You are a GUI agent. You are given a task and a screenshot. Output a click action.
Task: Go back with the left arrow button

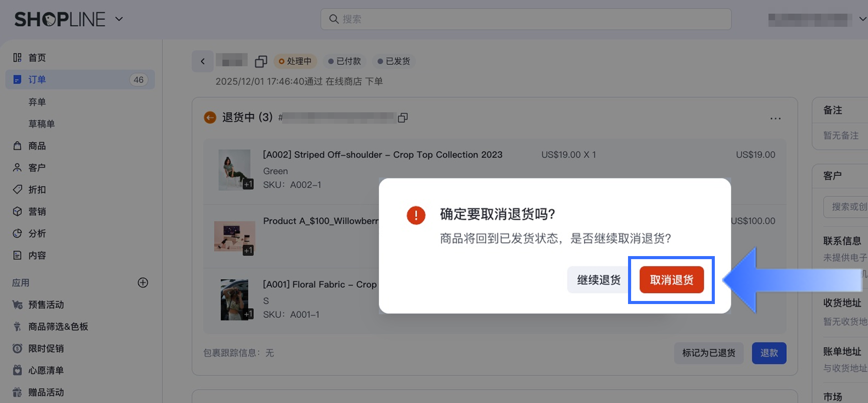coord(203,62)
